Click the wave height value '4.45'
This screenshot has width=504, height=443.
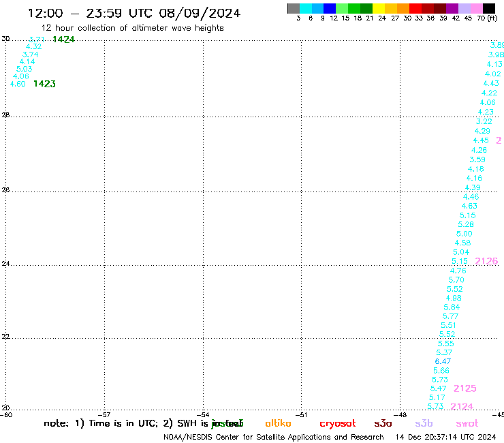point(481,140)
